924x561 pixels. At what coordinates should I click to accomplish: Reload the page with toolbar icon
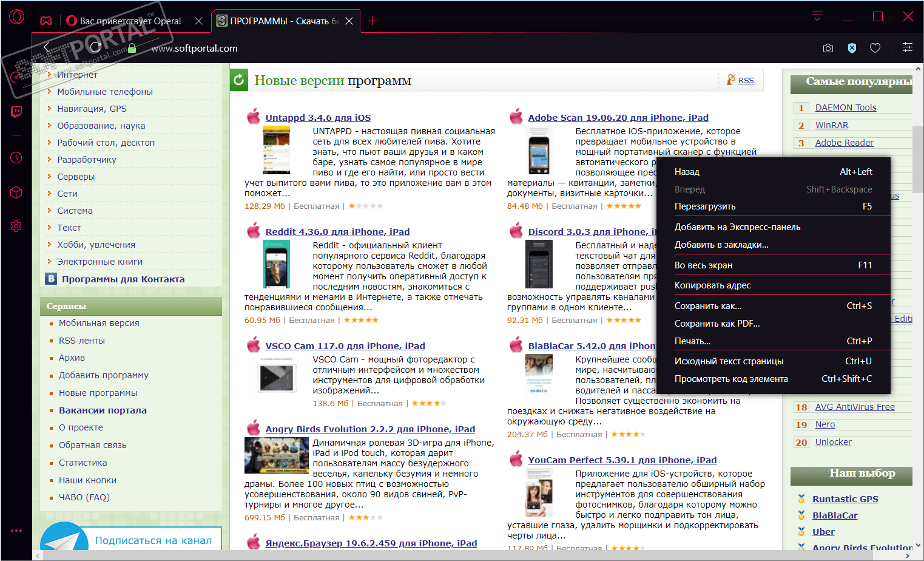click(95, 47)
